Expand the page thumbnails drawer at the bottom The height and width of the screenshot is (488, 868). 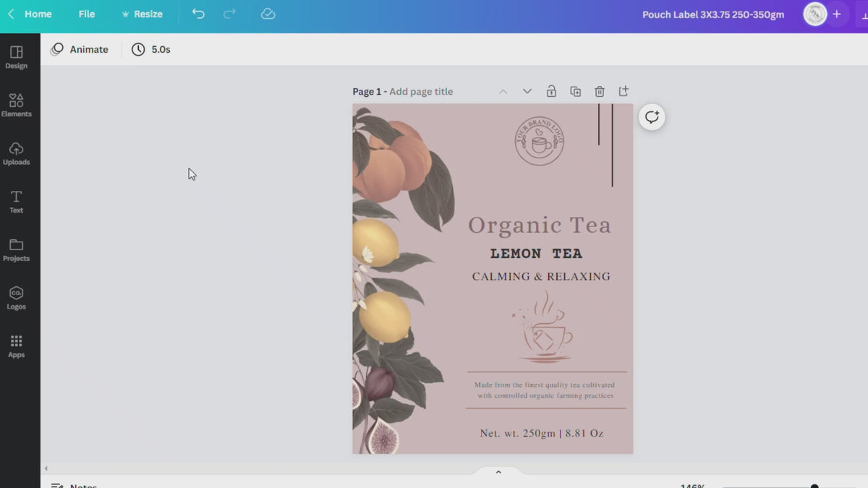(x=498, y=472)
